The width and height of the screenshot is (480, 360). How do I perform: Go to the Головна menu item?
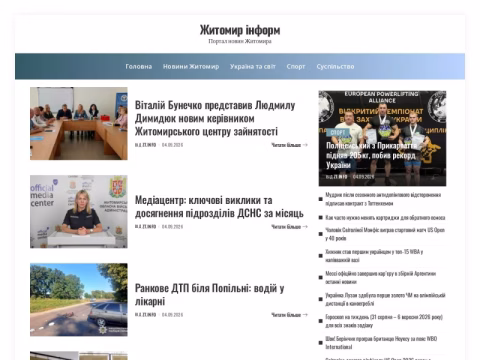(139, 66)
